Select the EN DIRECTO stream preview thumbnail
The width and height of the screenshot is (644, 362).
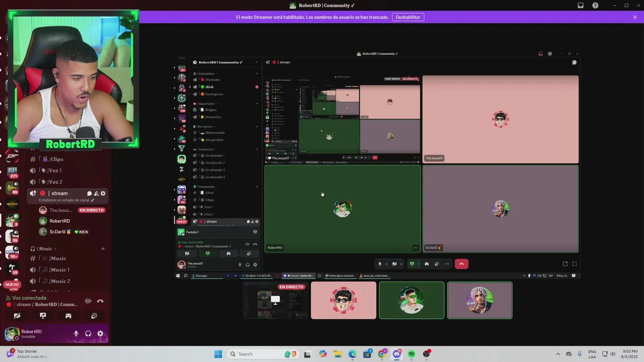276,300
